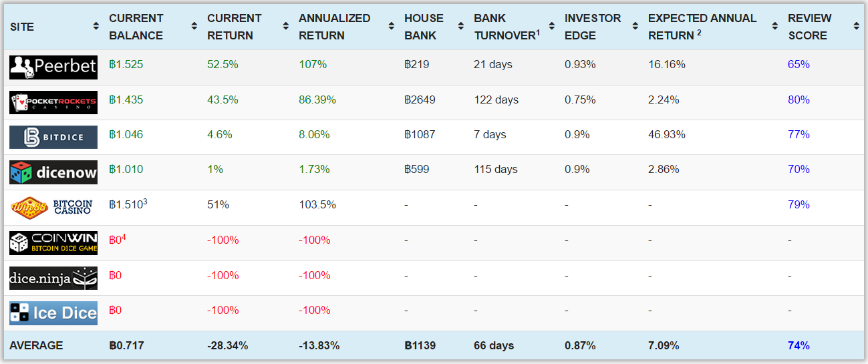Screen dimensions: 868x364
Task: Select PocketRockets annualized return 86.39%
Action: (x=317, y=100)
